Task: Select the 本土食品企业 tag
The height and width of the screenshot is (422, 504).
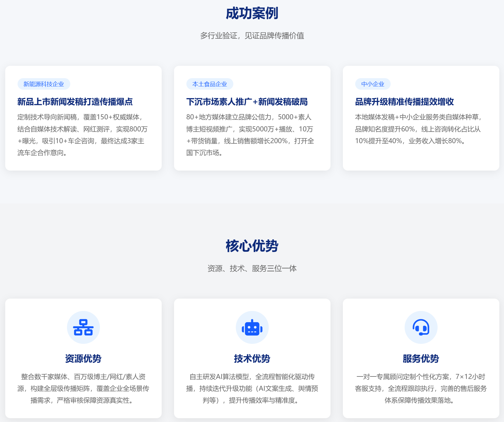Action: click(x=210, y=84)
